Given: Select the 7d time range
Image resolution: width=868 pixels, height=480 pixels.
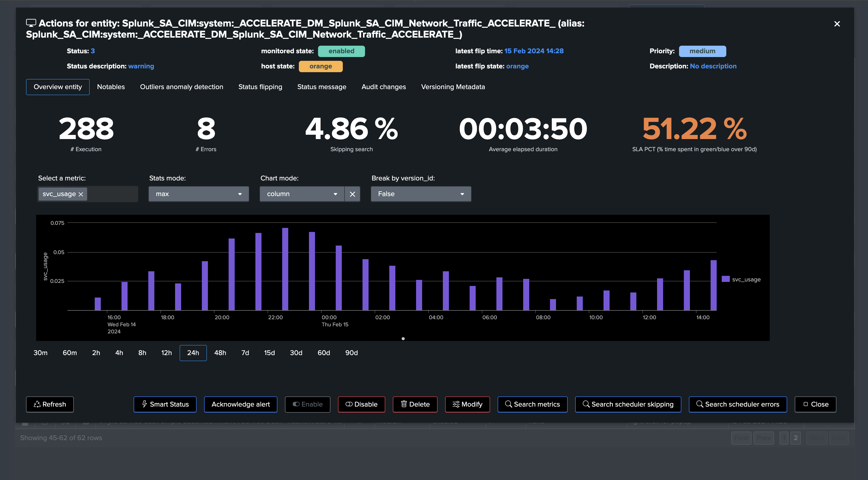Looking at the screenshot, I should tap(245, 353).
